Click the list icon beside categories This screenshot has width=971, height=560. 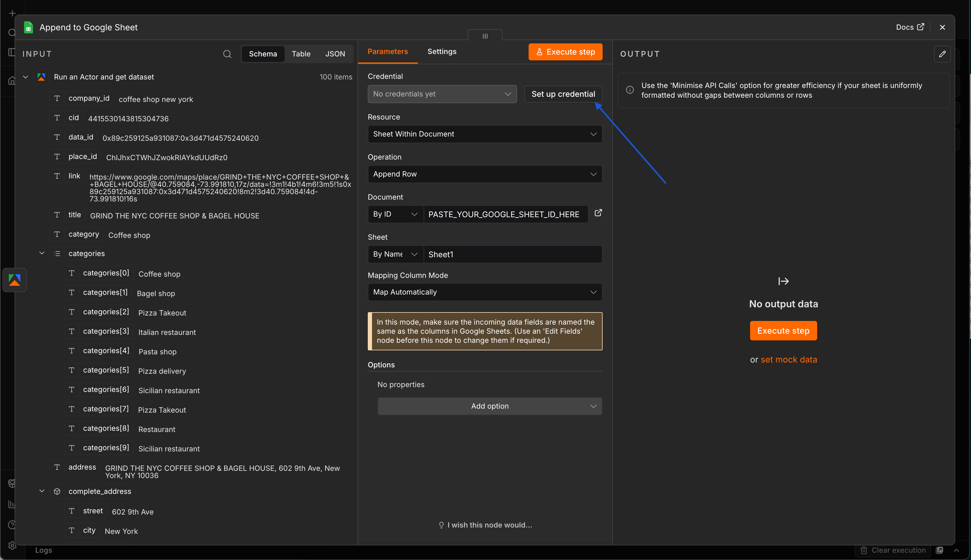click(57, 254)
